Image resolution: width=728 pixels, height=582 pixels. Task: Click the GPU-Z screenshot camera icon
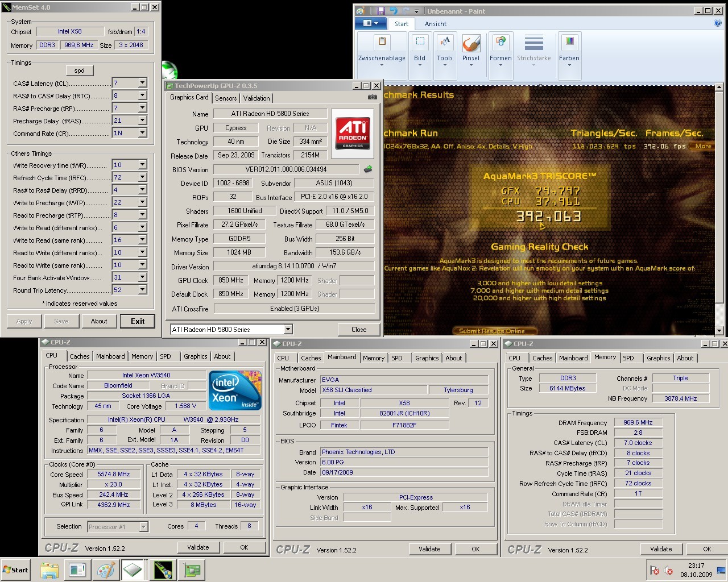(372, 97)
